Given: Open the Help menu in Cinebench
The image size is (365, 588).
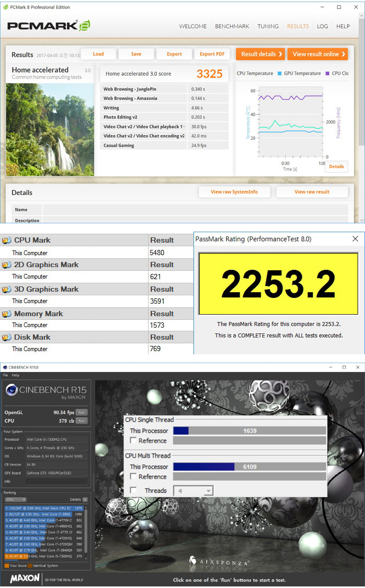Looking at the screenshot, I should (15, 375).
